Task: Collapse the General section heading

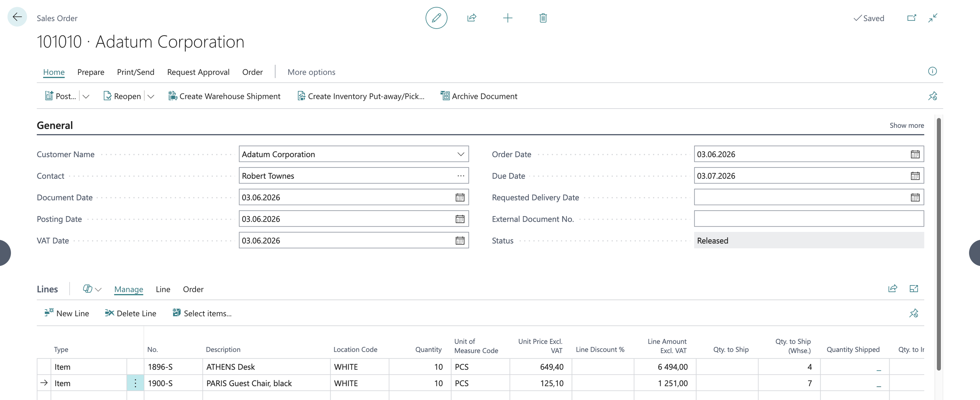Action: point(55,125)
